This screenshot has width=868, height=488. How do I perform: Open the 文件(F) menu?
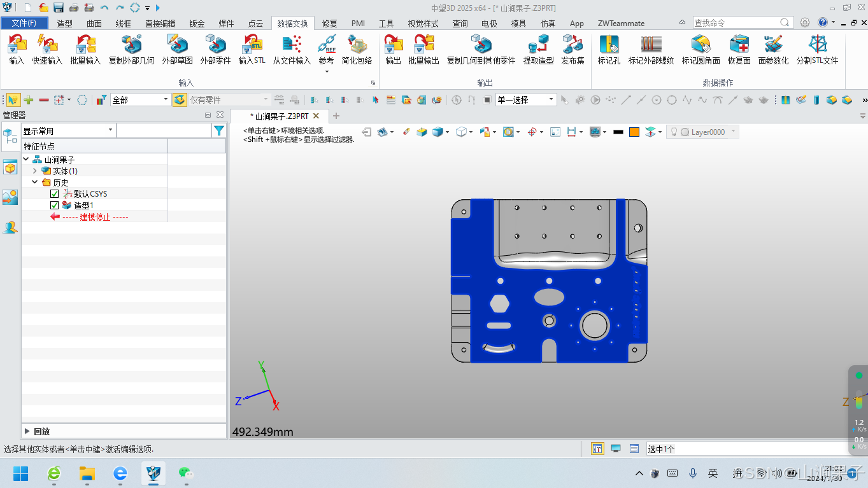(x=24, y=23)
